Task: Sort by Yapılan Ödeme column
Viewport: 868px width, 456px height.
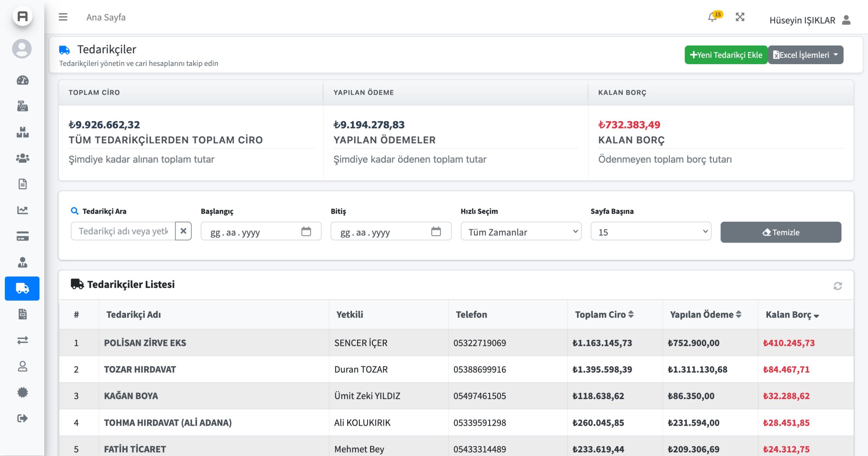Action: pos(705,315)
